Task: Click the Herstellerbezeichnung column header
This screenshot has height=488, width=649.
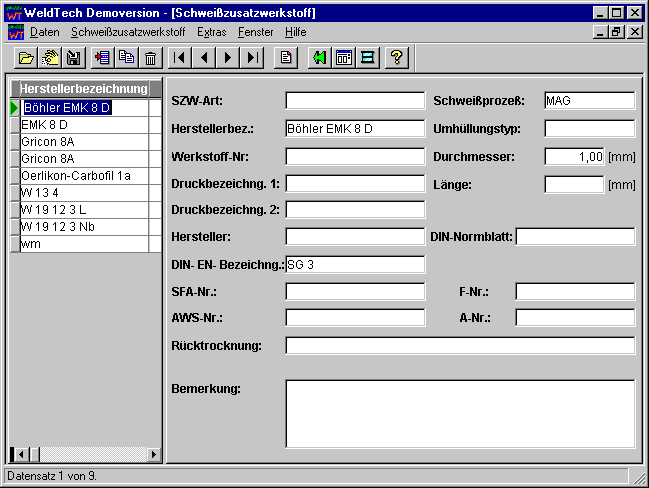Action: tap(83, 89)
